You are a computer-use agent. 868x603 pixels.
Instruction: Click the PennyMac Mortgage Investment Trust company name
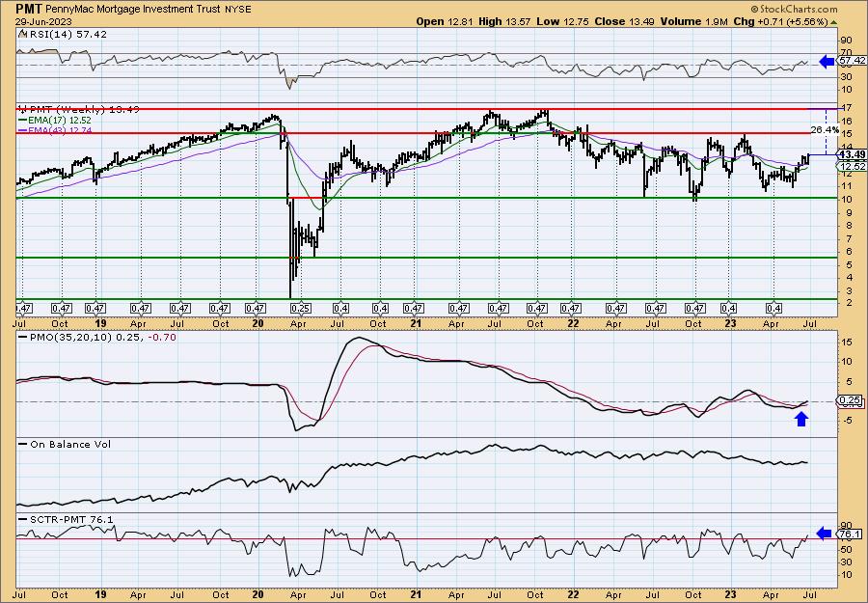[x=133, y=10]
